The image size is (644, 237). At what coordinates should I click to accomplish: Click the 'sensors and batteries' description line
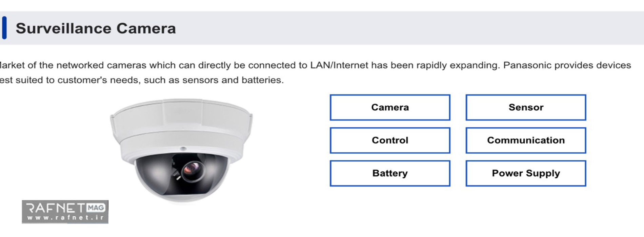(142, 80)
